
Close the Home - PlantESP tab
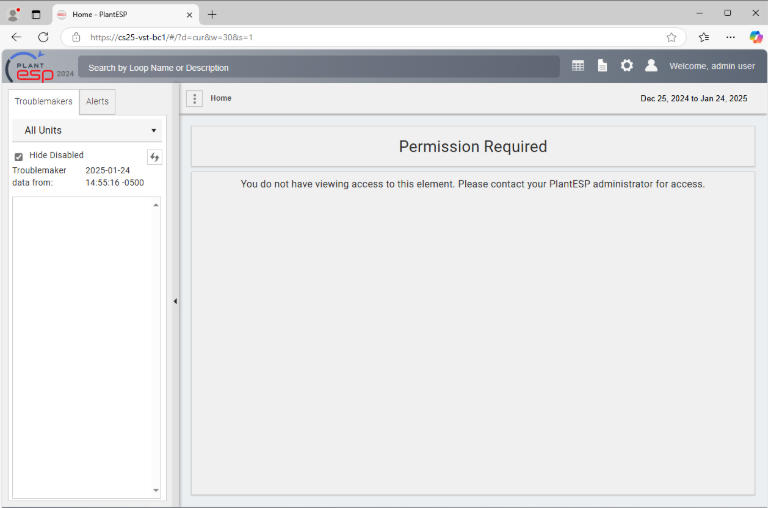(189, 15)
